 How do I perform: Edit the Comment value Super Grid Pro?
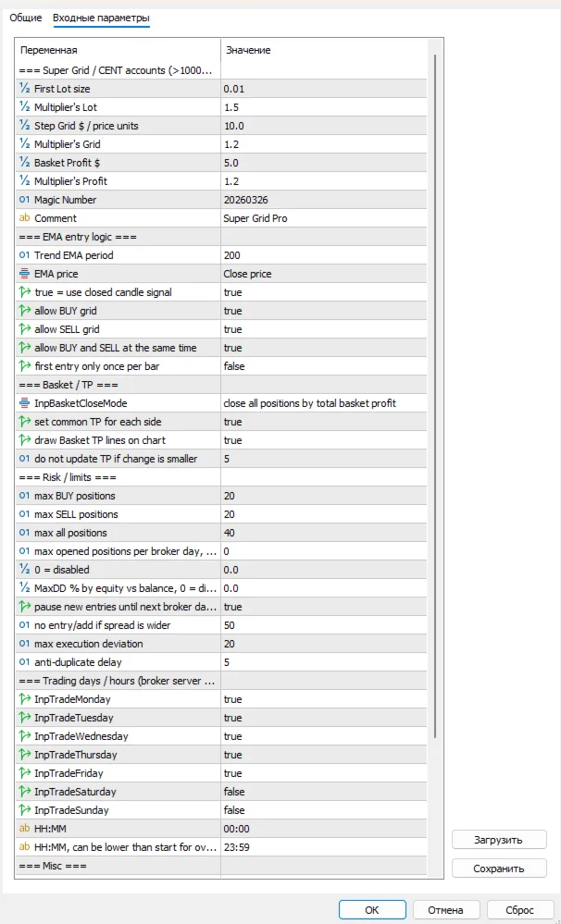point(323,218)
